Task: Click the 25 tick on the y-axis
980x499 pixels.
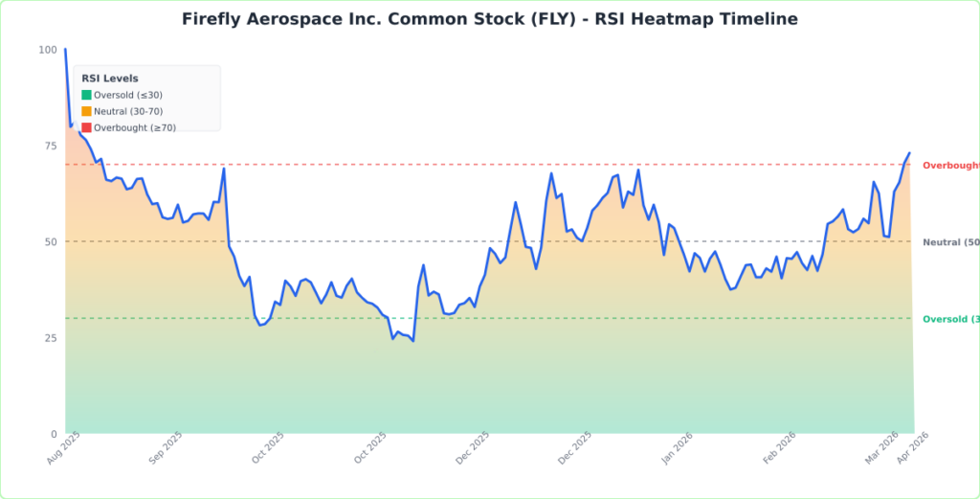Action: (50, 338)
